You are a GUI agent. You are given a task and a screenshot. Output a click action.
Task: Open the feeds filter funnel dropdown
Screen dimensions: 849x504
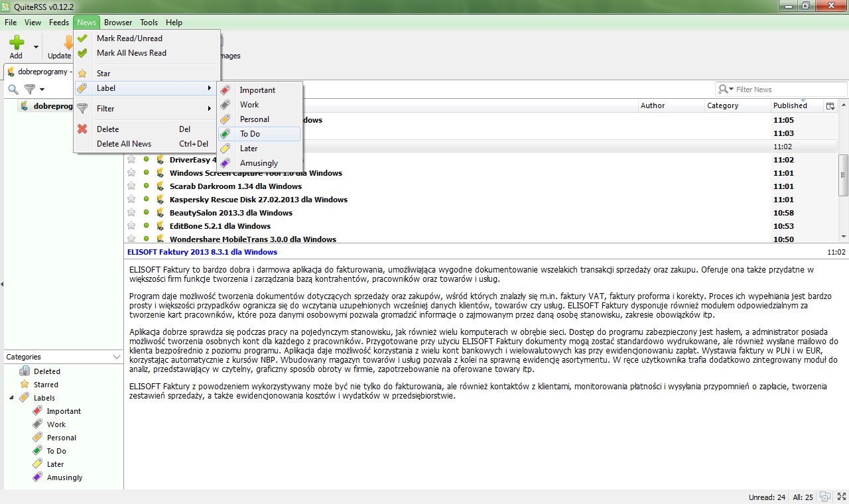pyautogui.click(x=34, y=90)
